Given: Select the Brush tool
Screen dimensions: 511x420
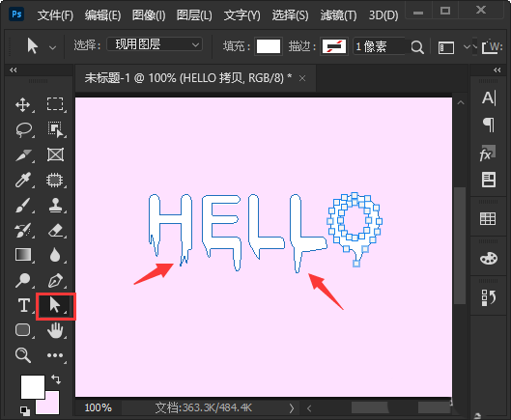Looking at the screenshot, I should point(23,206).
